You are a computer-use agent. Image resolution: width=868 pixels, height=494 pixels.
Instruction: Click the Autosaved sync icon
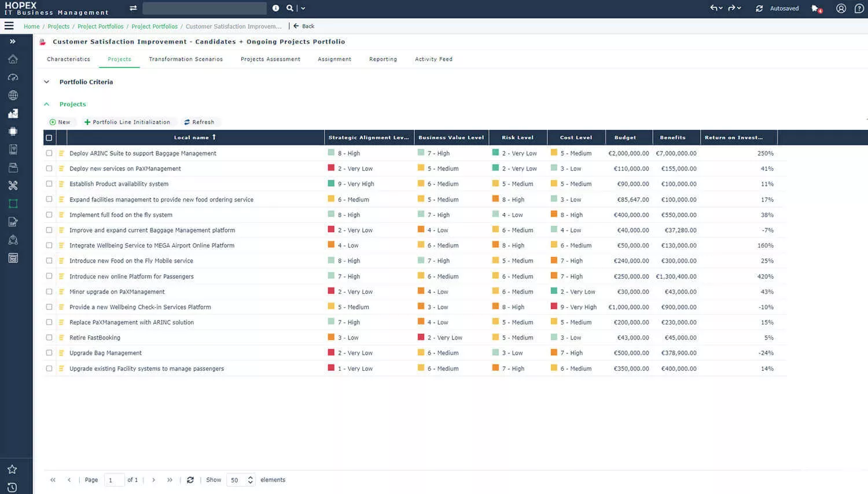tap(759, 8)
